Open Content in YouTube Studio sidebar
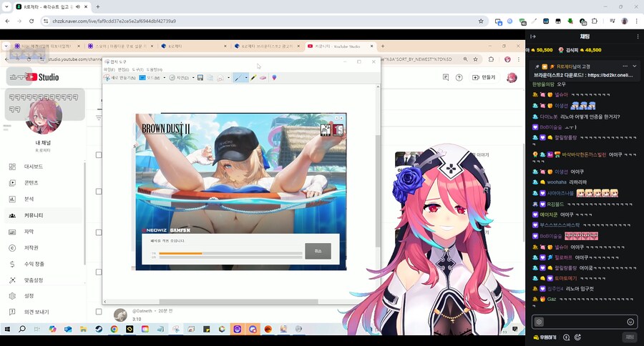This screenshot has width=644, height=346. 43,182
